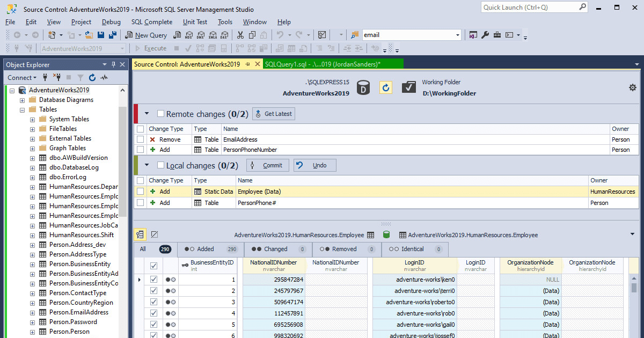Commit the local changes
Screen dimensions: 644x338
(x=267, y=165)
